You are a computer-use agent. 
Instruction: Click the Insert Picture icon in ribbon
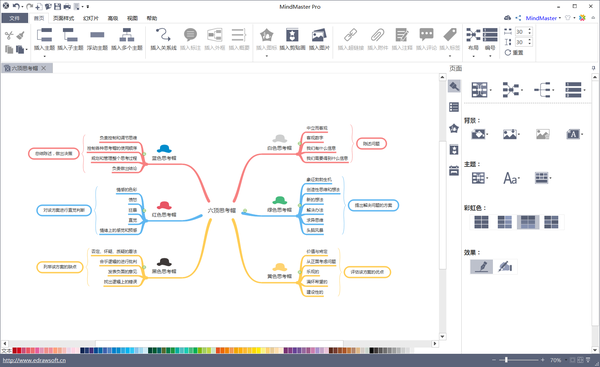(x=319, y=35)
